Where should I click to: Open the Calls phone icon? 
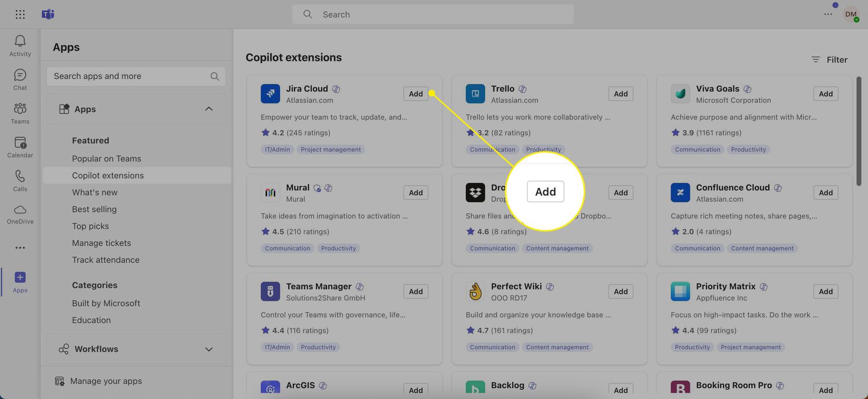[x=20, y=176]
